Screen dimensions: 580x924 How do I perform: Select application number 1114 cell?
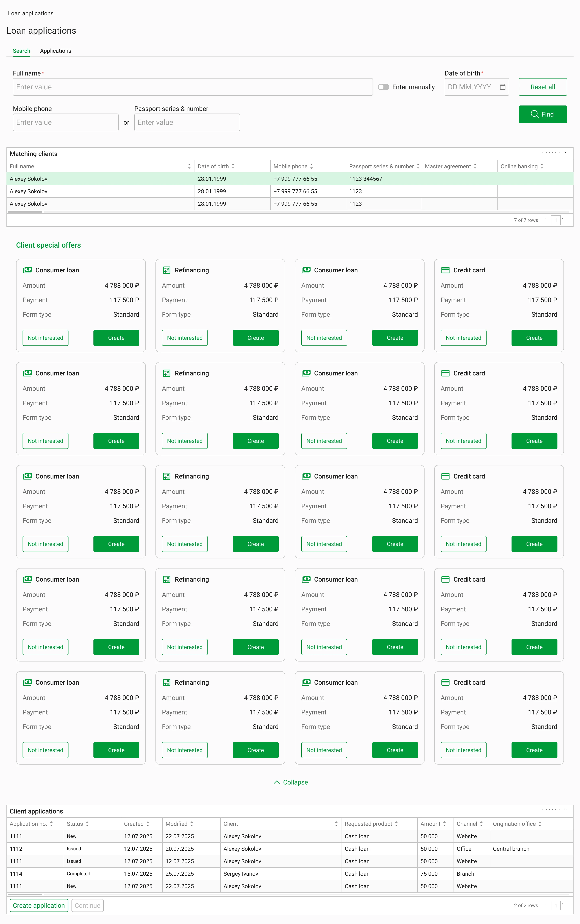click(35, 874)
